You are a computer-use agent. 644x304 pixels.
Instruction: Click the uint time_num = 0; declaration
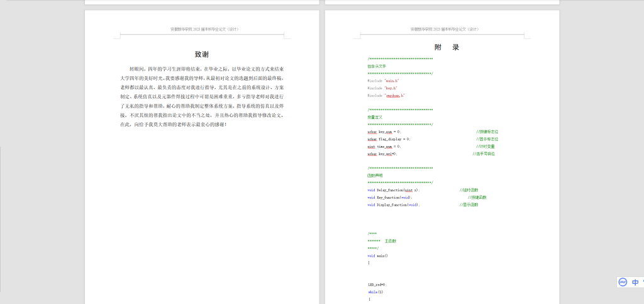pos(384,146)
